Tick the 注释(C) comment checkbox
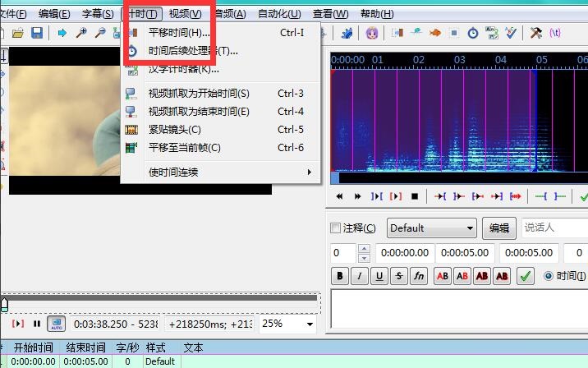 coord(335,228)
